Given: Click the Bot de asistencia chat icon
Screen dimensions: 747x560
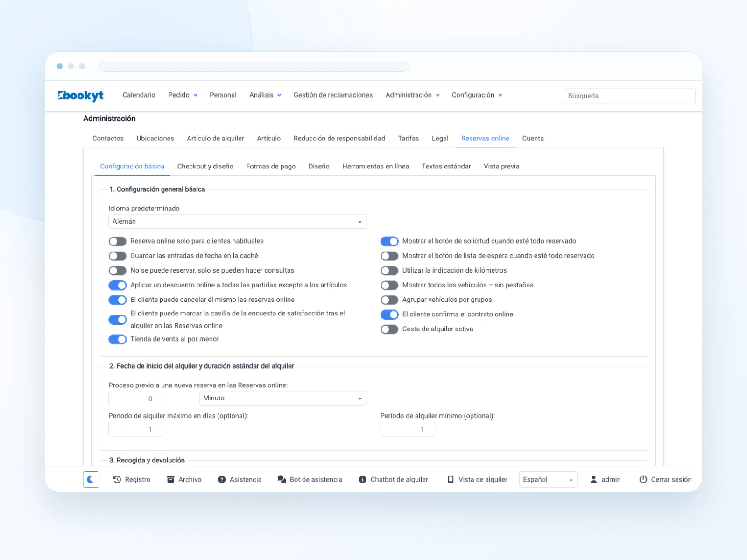Looking at the screenshot, I should (x=282, y=479).
